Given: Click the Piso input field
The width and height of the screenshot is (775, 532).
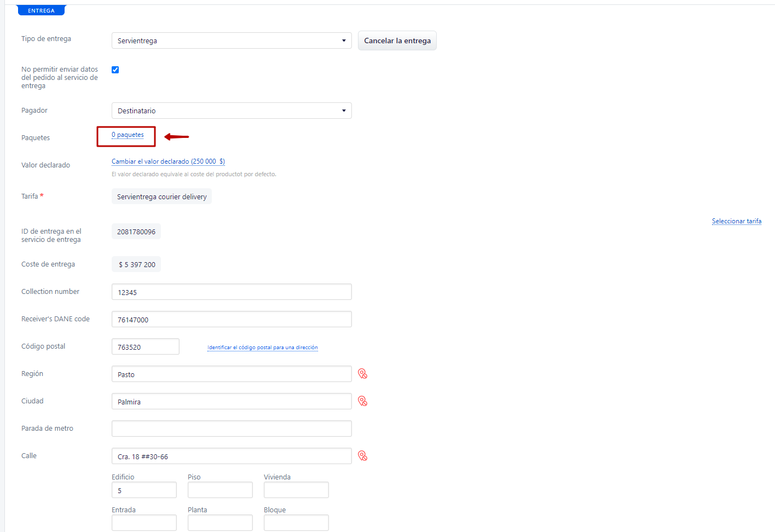Looking at the screenshot, I should tap(220, 490).
